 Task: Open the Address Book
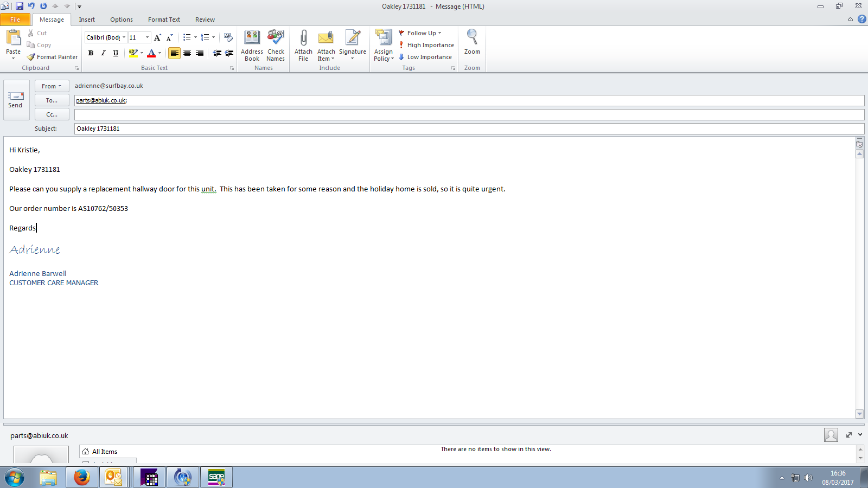[x=252, y=46]
